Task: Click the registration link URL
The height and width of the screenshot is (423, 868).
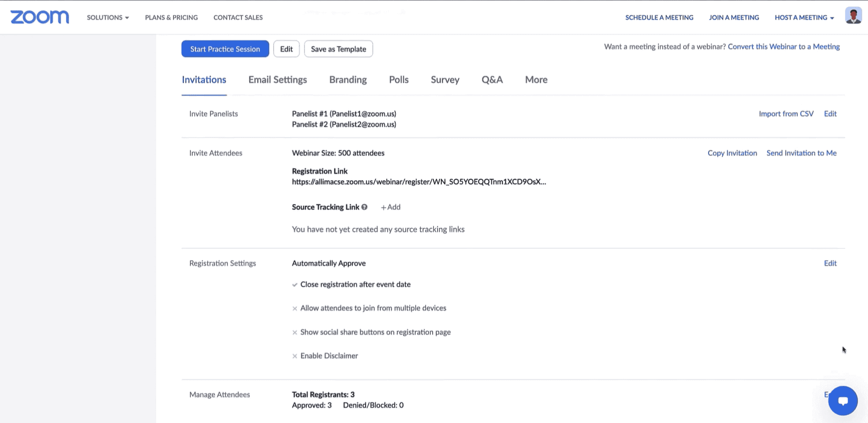Action: 419,182
